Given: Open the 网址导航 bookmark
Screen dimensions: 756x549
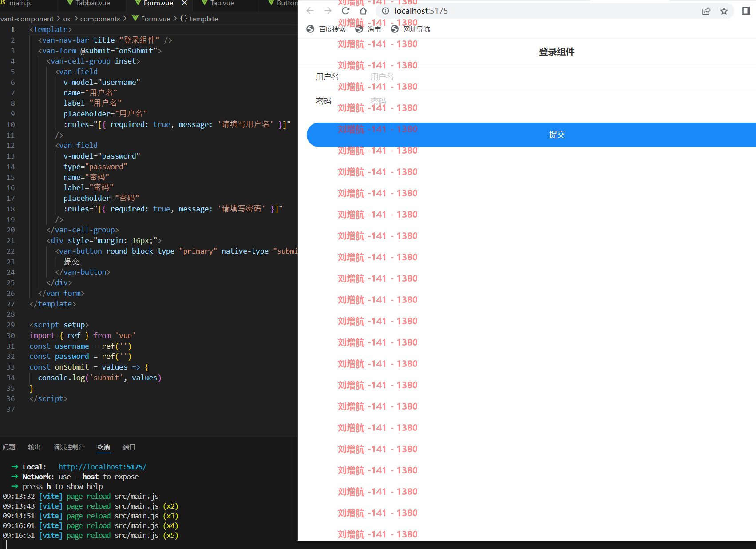Looking at the screenshot, I should tap(410, 29).
